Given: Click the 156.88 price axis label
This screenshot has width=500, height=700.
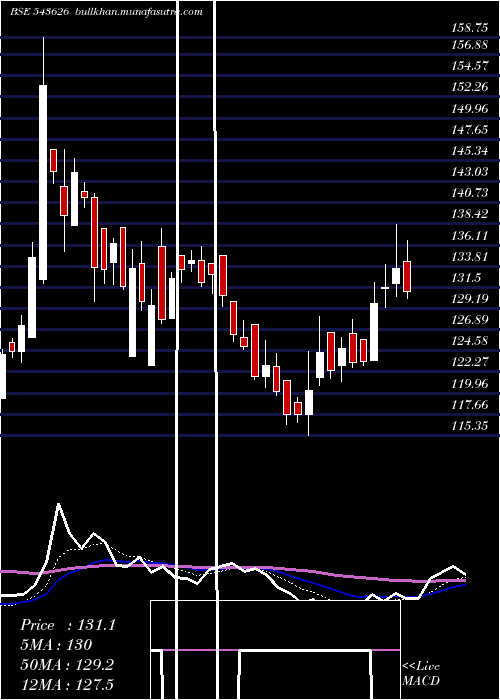Looking at the screenshot, I should pos(469,45).
